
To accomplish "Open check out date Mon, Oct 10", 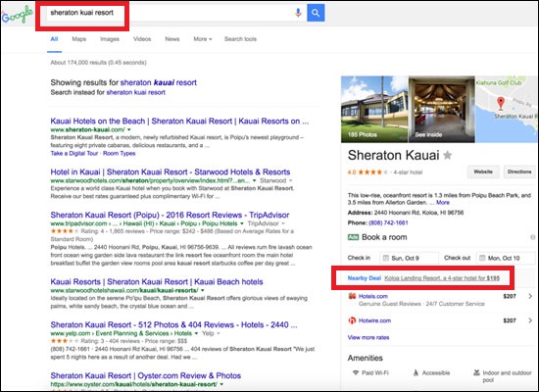I will click(x=506, y=258).
